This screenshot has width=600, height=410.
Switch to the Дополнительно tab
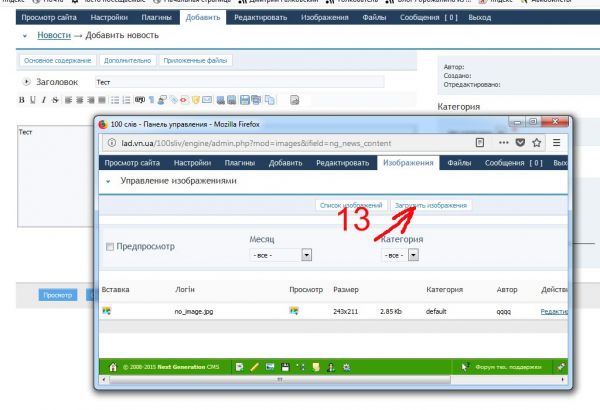[x=127, y=60]
